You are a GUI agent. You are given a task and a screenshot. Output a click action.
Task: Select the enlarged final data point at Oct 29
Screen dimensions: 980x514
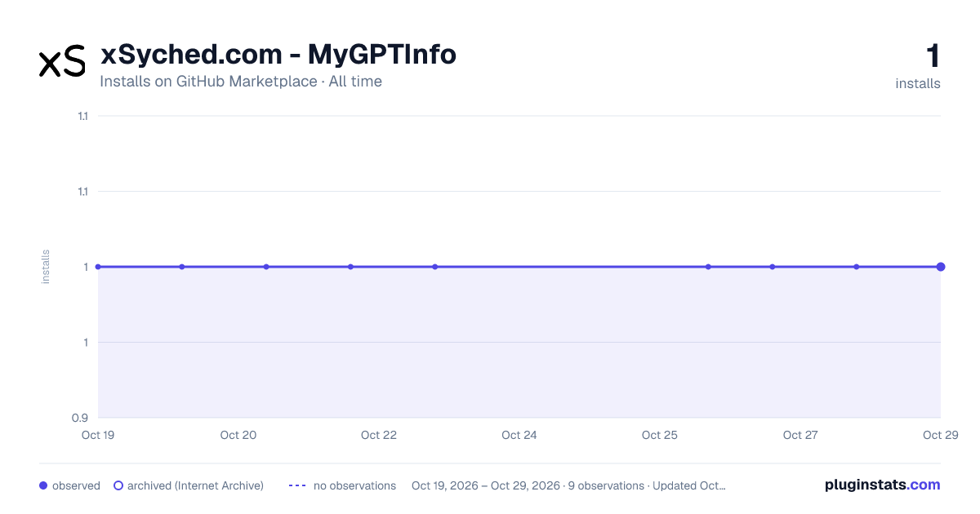[x=941, y=267]
